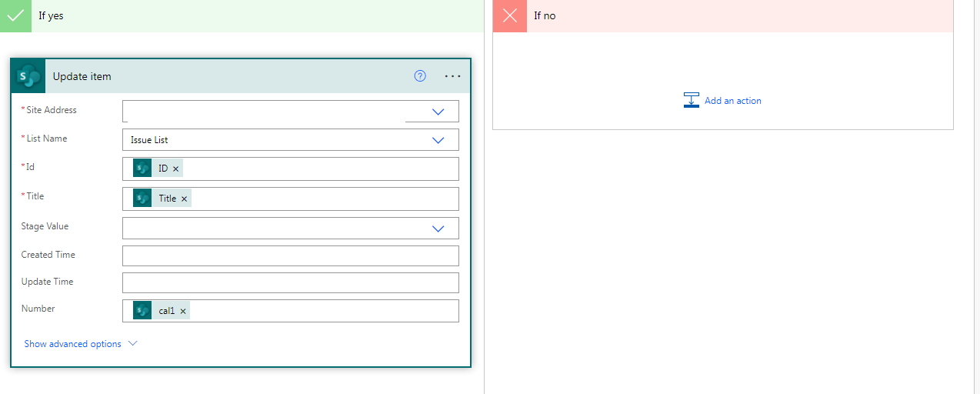Click the Update Time label
Image resolution: width=980 pixels, height=394 pixels.
click(x=48, y=282)
